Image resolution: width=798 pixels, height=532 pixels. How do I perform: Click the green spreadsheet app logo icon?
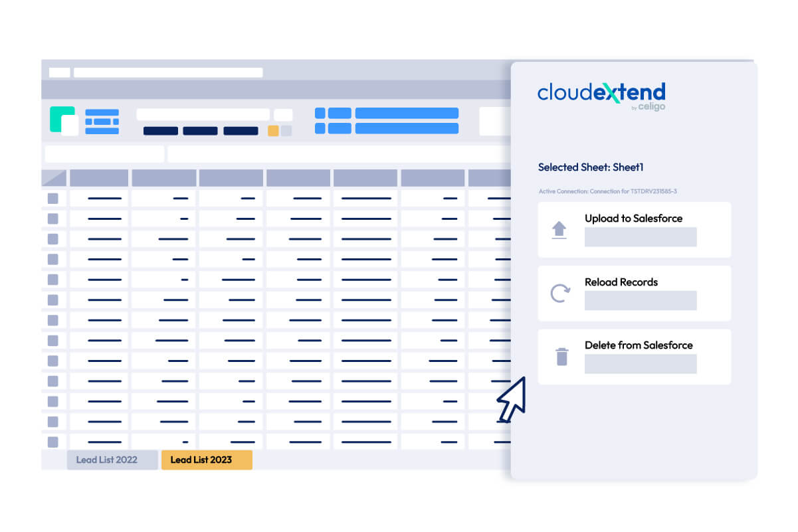tap(64, 121)
